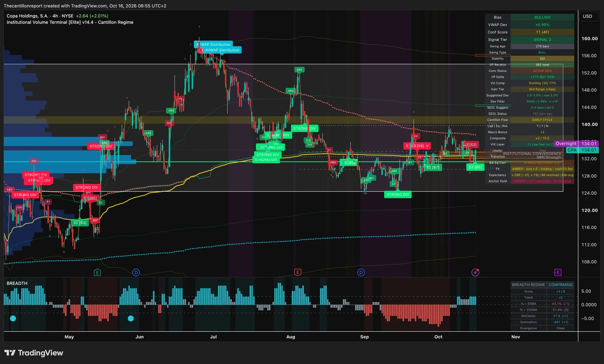This screenshot has height=364, width=604.
Task: Click the cyan breadth dot before June
Action: pyautogui.click(x=130, y=319)
